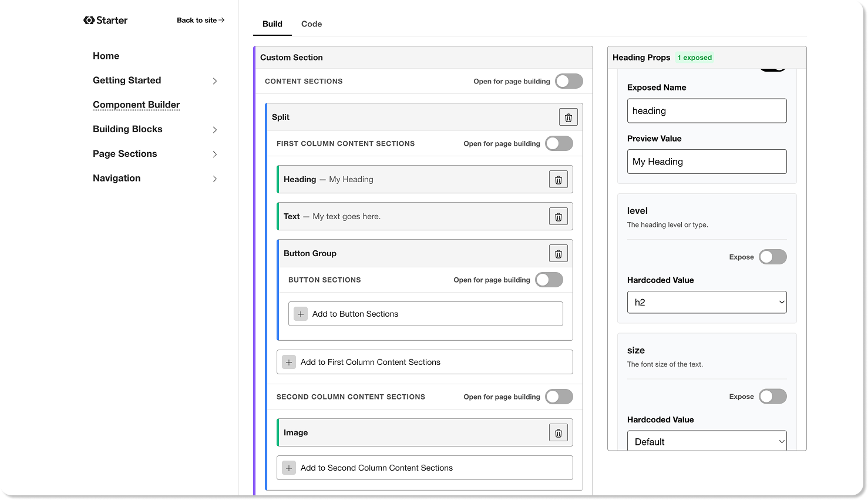Image resolution: width=868 pixels, height=500 pixels.
Task: Delete the Button Group
Action: tap(558, 253)
